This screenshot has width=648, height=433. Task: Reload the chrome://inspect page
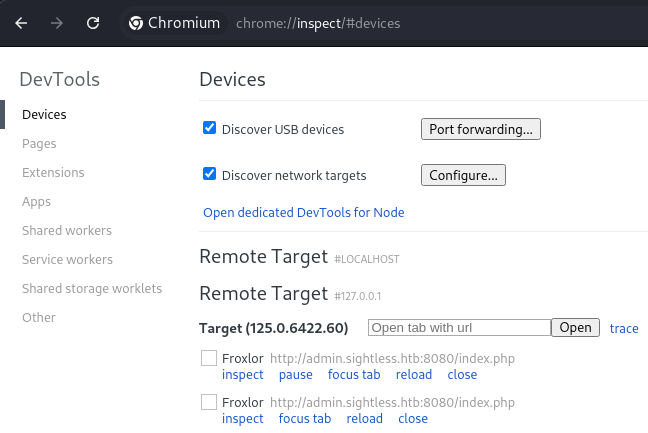click(x=93, y=23)
